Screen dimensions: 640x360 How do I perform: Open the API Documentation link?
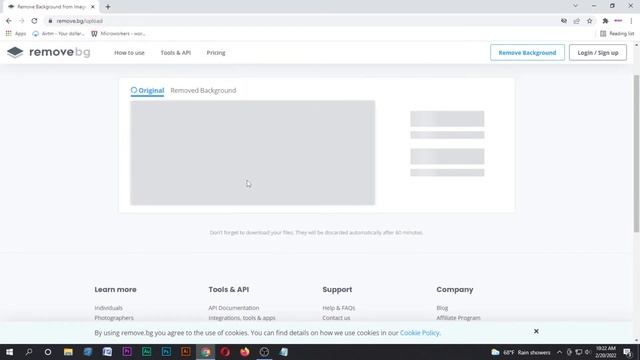coord(233,308)
